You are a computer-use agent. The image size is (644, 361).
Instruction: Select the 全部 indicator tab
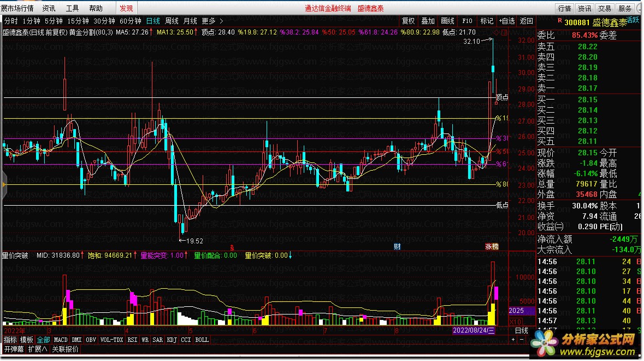pos(43,340)
